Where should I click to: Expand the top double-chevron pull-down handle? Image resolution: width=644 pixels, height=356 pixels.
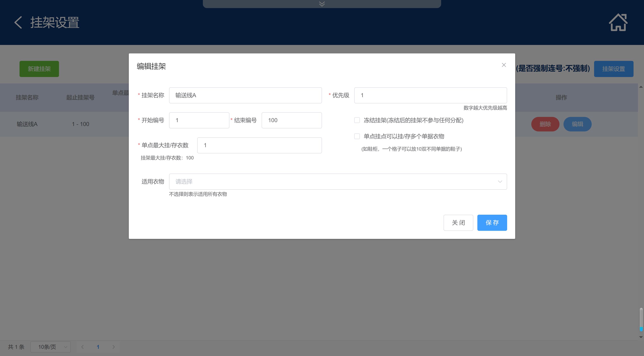(322, 4)
